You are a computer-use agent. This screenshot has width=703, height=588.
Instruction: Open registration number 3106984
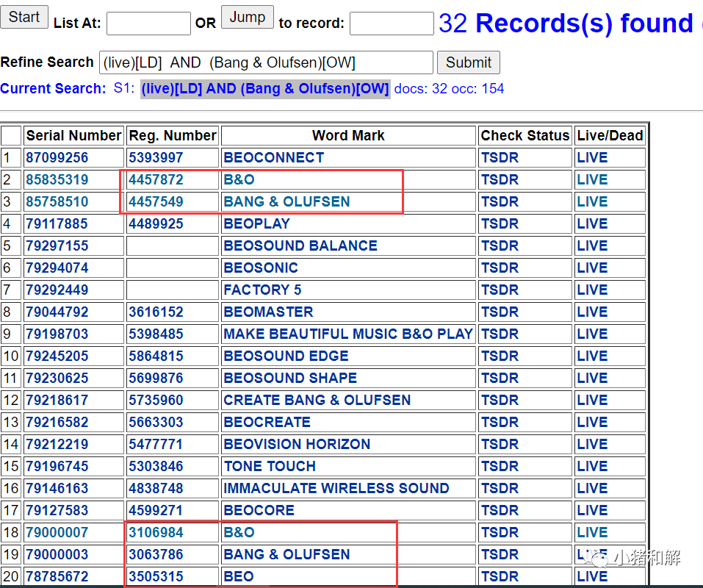[x=156, y=532]
